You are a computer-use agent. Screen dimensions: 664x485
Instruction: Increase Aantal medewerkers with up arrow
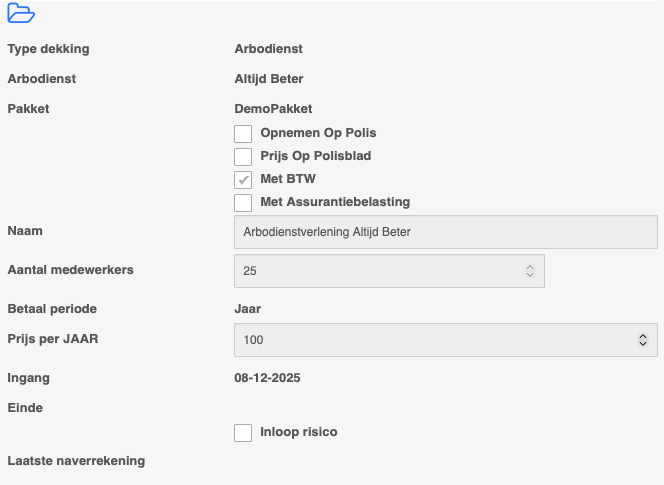pyautogui.click(x=530, y=267)
